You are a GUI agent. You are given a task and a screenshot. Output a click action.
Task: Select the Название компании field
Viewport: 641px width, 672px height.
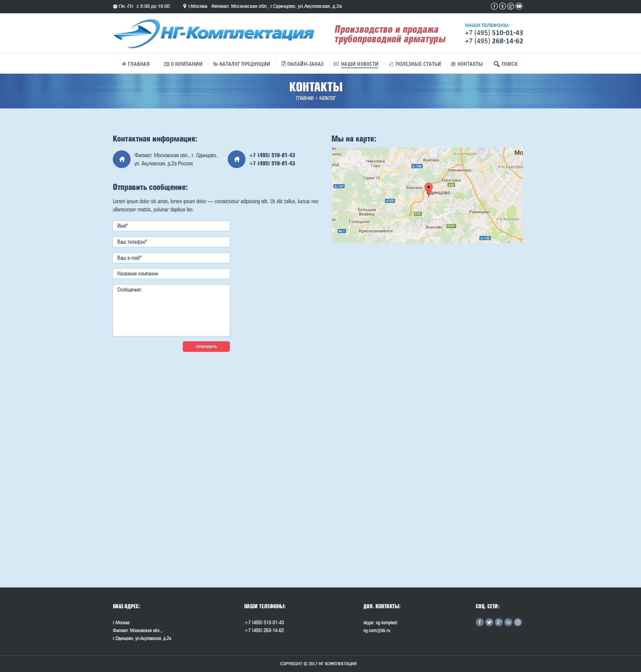click(x=171, y=274)
